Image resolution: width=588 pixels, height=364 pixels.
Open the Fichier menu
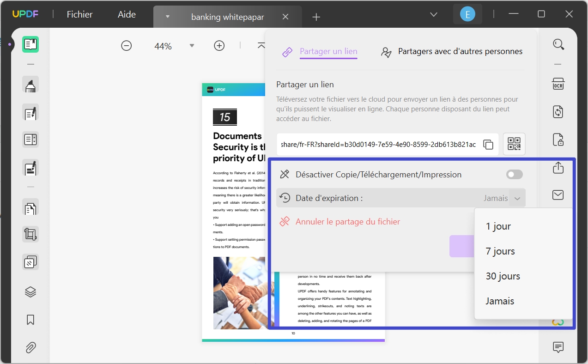[79, 14]
